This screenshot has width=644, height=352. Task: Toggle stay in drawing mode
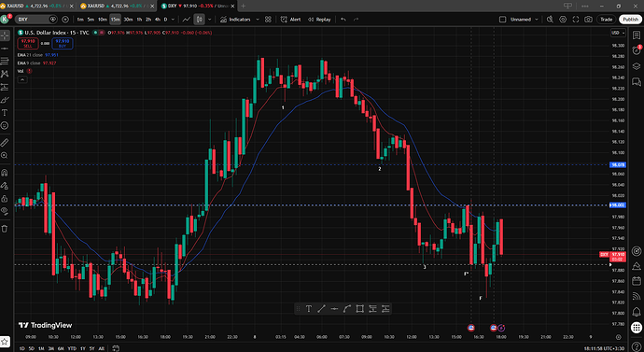click(x=5, y=186)
